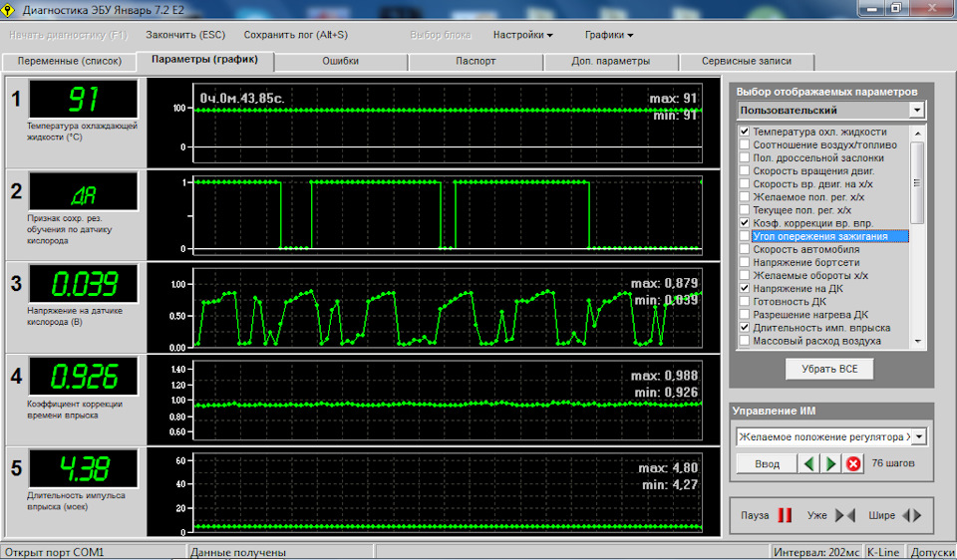This screenshot has width=957, height=560.
Task: Click the Допуски status bar button
Action: click(932, 552)
